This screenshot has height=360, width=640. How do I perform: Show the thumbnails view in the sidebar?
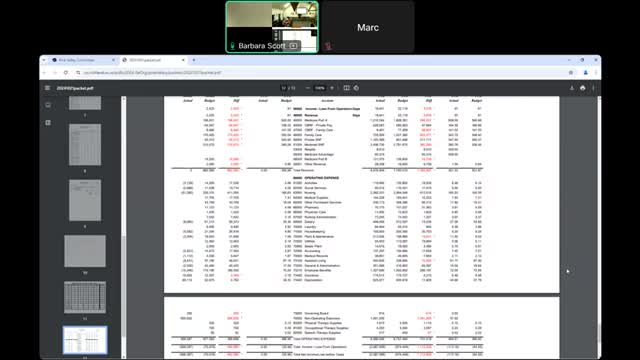point(48,105)
